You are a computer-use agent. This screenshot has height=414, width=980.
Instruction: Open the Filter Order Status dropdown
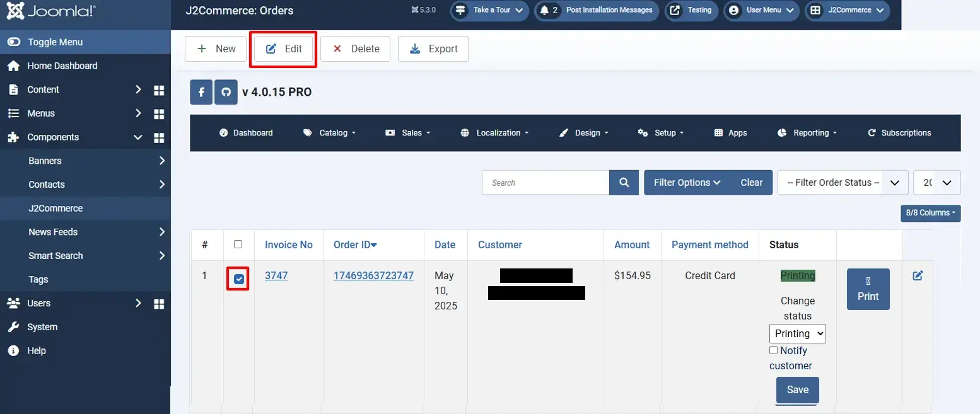[843, 183]
